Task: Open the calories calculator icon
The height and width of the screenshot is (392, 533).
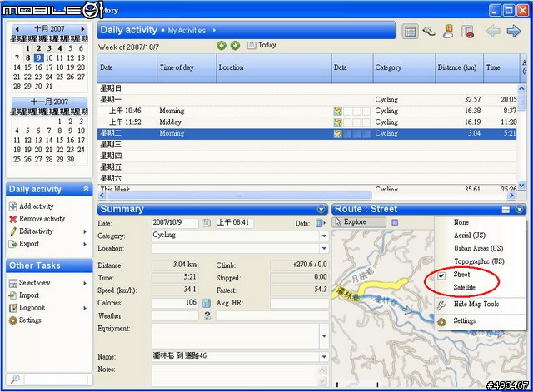Action: (x=207, y=303)
